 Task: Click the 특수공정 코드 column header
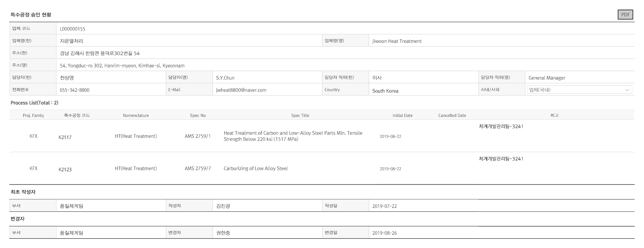[x=77, y=115]
